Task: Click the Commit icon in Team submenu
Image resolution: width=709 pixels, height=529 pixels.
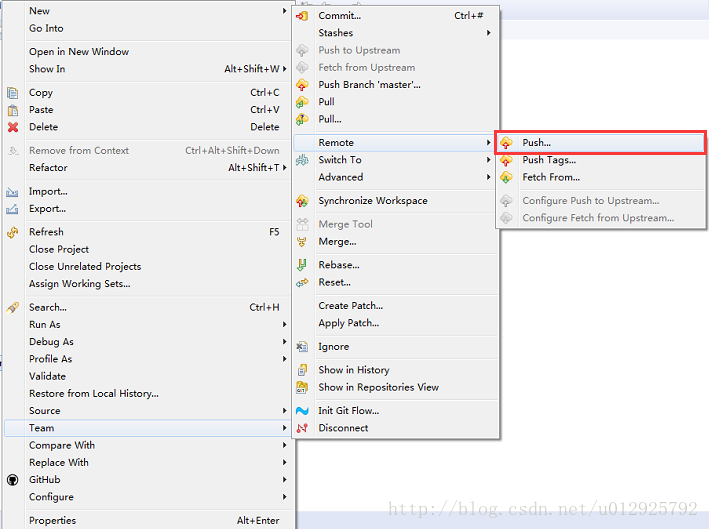Action: click(x=302, y=16)
